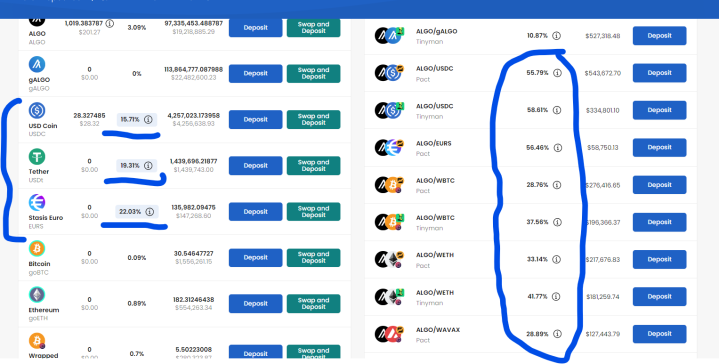Swap and Deposit Stasis Euro
The height and width of the screenshot is (364, 719).
click(314, 212)
